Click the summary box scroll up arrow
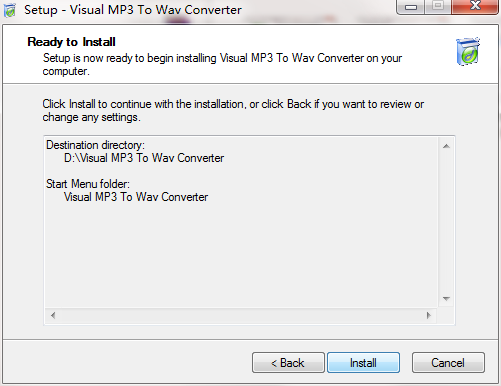The height and width of the screenshot is (386, 501). (446, 146)
